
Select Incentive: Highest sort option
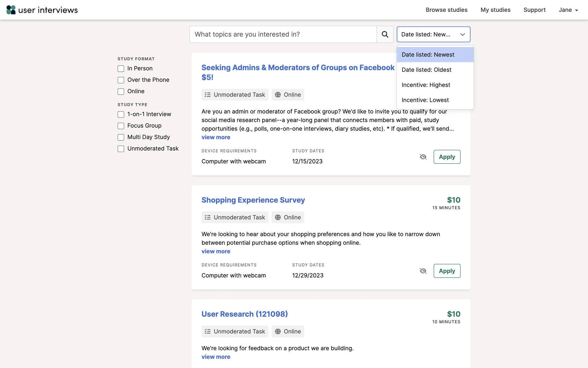pos(426,85)
